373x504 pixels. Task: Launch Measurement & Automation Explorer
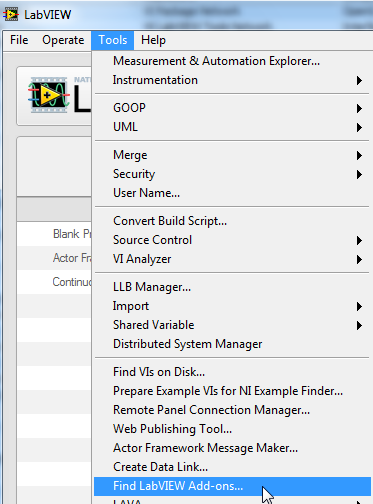click(232, 61)
